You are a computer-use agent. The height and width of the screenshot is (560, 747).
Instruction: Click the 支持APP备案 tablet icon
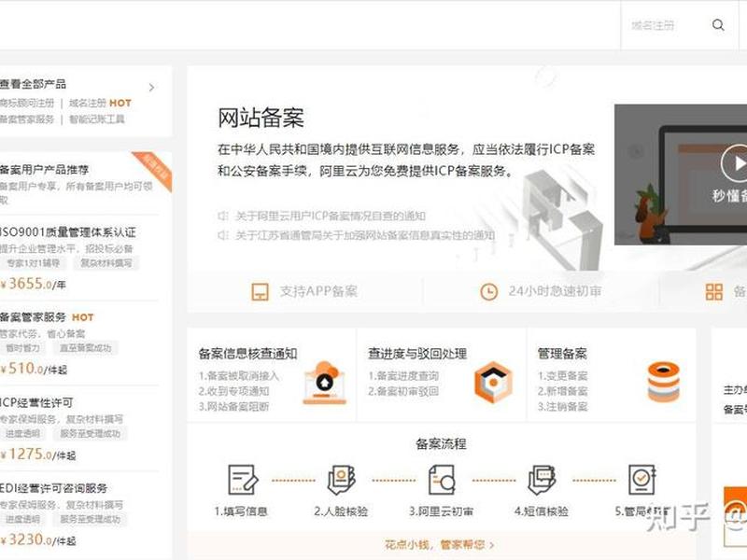261,291
